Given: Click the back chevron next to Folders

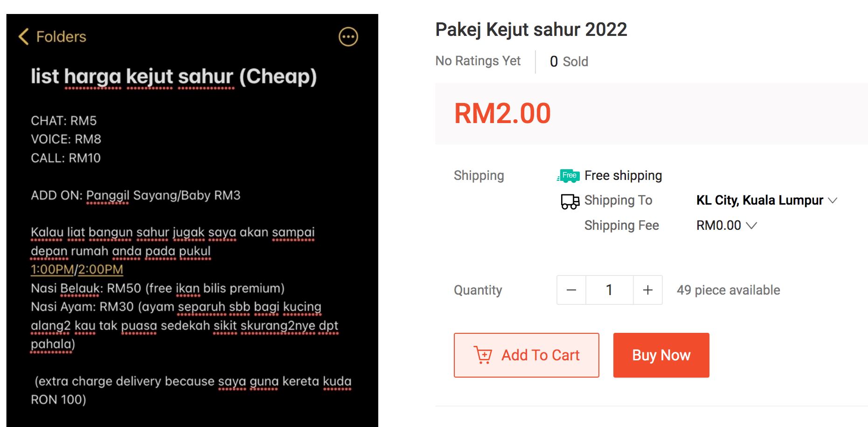Looking at the screenshot, I should pos(23,36).
